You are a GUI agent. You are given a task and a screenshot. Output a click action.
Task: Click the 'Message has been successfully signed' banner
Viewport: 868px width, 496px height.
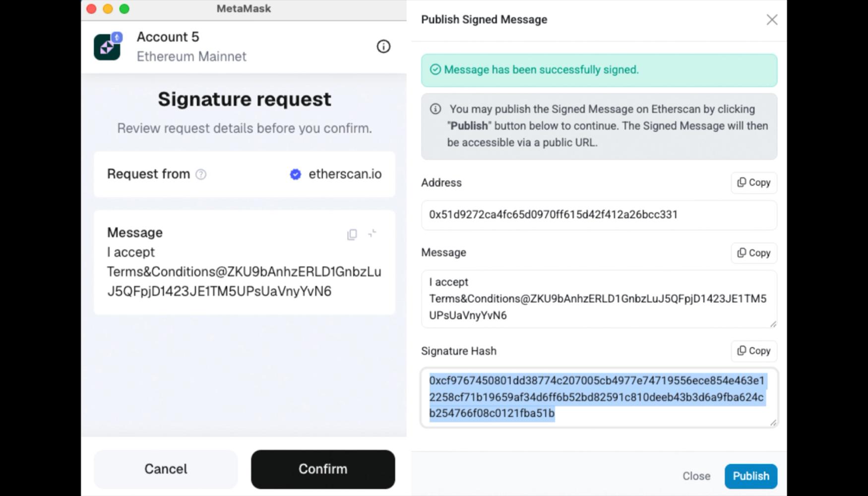point(599,70)
